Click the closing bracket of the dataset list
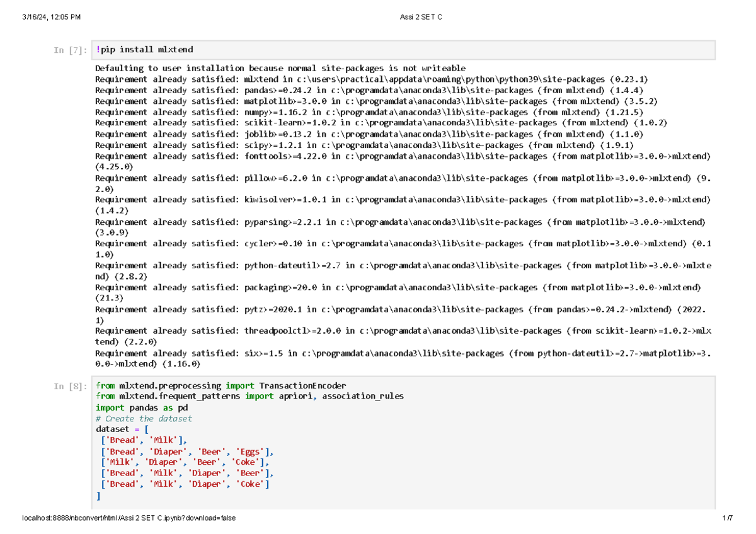Image resolution: width=756 pixels, height=534 pixels. pos(98,495)
